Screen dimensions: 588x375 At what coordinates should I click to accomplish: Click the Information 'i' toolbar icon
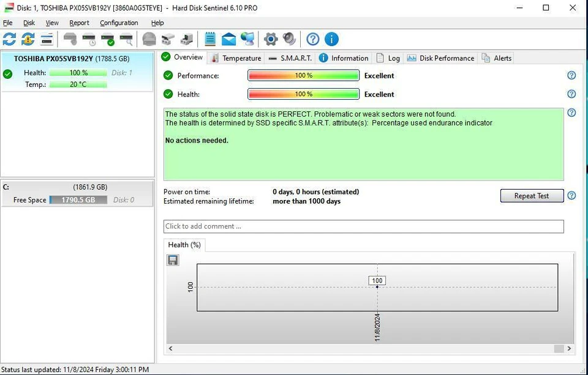click(x=331, y=39)
